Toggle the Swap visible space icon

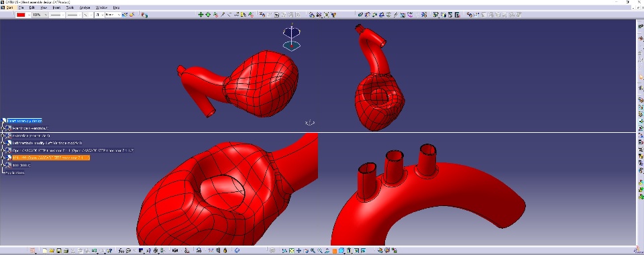363,250
